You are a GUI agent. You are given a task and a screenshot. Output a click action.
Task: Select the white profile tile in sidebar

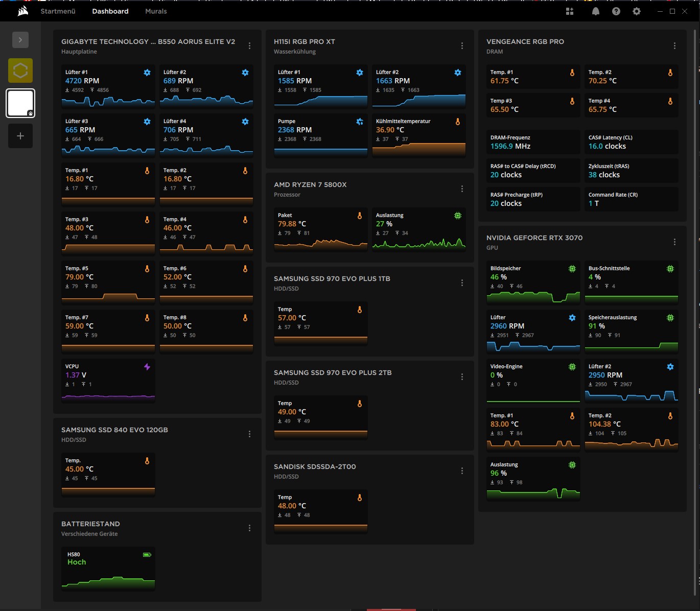(x=20, y=103)
